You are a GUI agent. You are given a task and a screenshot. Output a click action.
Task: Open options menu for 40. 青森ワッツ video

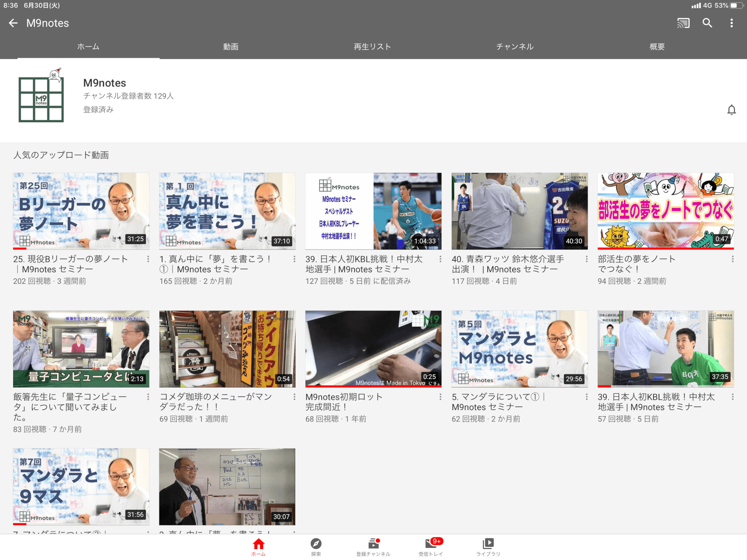(587, 259)
